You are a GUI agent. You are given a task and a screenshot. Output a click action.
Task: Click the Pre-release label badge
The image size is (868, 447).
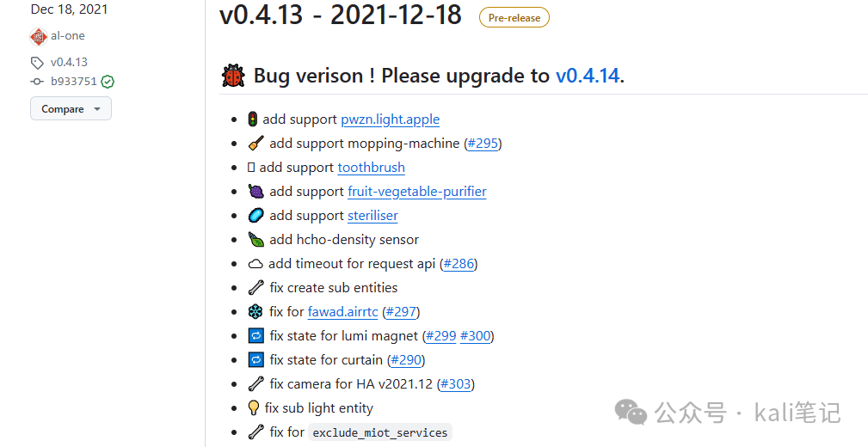514,18
